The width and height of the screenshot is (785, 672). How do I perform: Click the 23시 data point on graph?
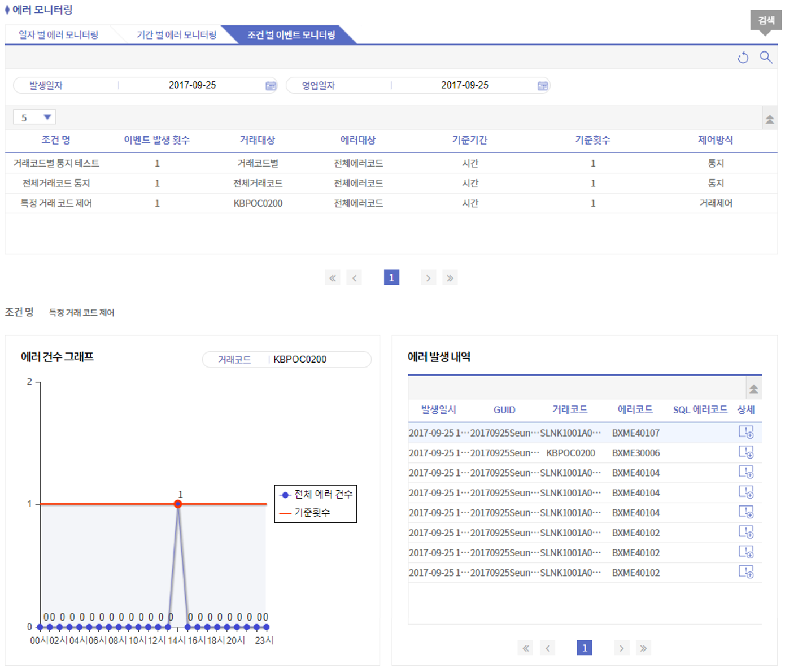click(x=267, y=627)
